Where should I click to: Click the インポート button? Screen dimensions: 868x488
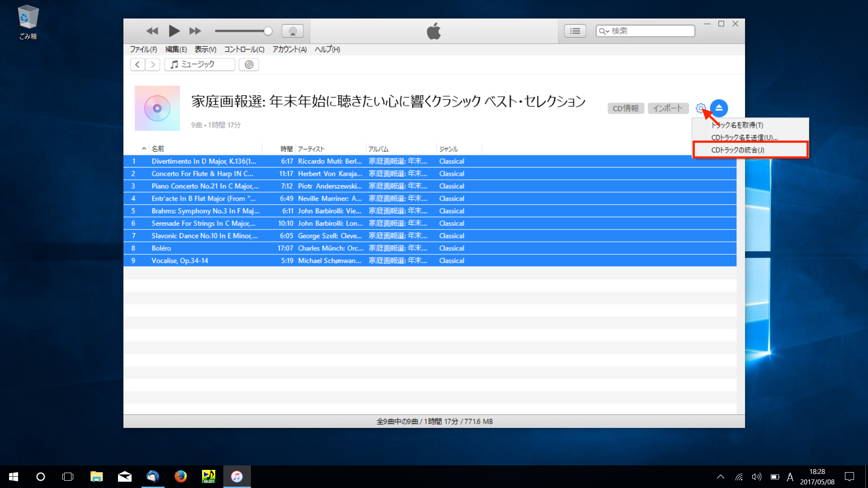(x=668, y=108)
